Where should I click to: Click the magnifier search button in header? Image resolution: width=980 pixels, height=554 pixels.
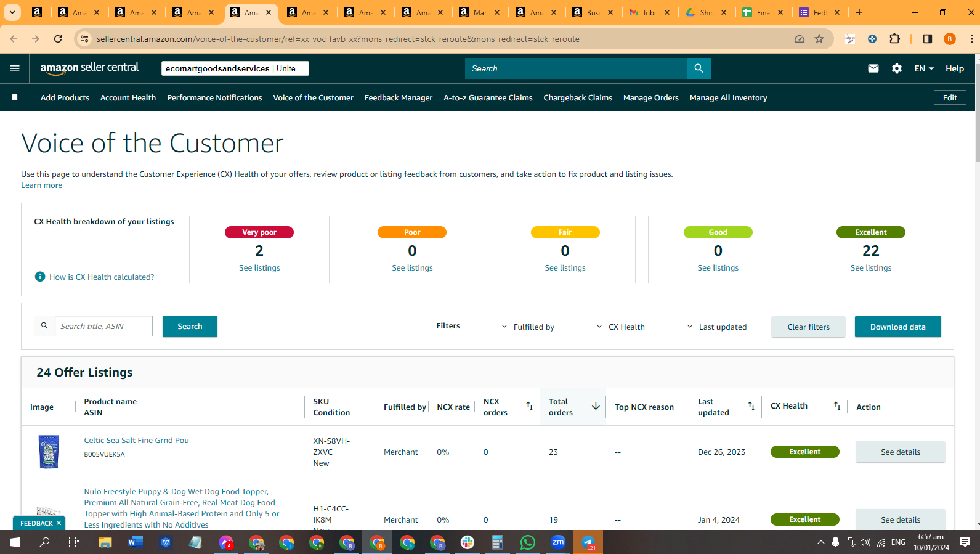click(x=699, y=68)
